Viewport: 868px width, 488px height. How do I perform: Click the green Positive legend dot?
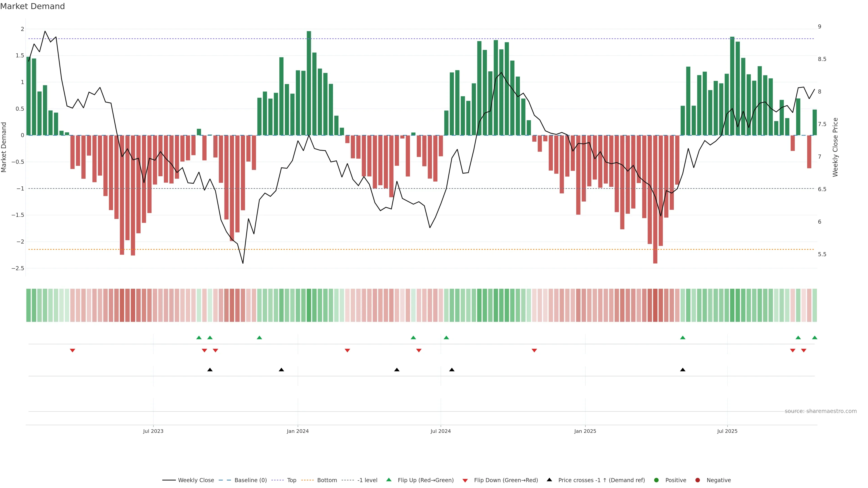(x=656, y=480)
